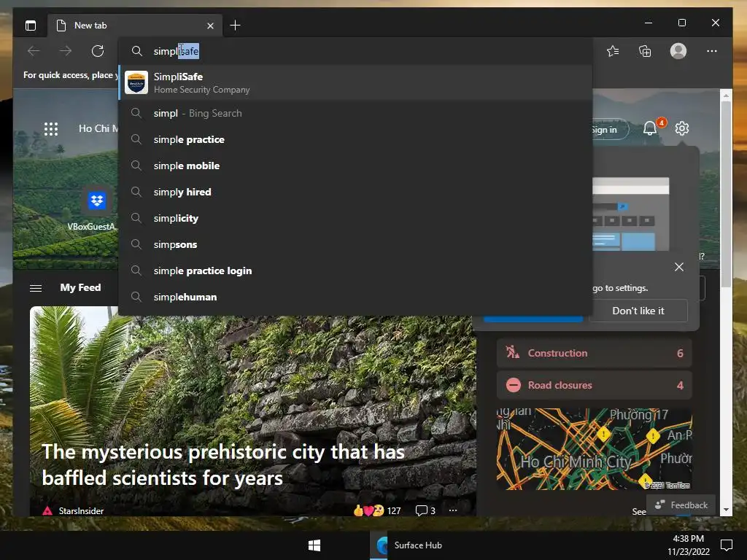
Task: Click the Feedback button
Action: point(681,505)
